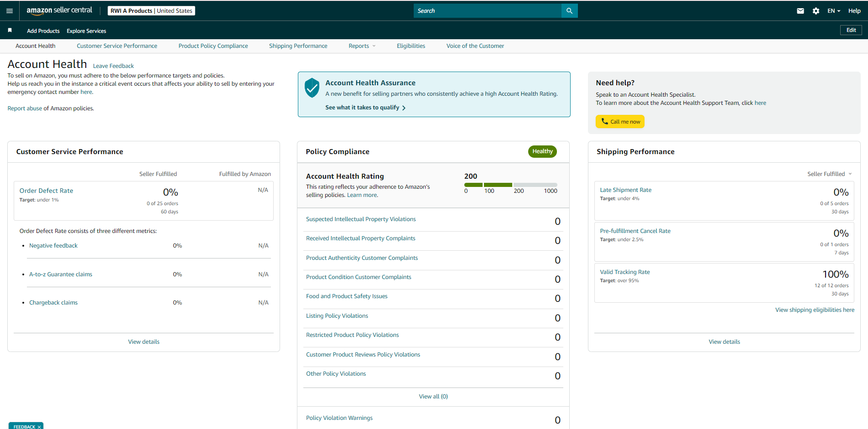The image size is (868, 429).
Task: Open the messages envelope icon
Action: [800, 11]
